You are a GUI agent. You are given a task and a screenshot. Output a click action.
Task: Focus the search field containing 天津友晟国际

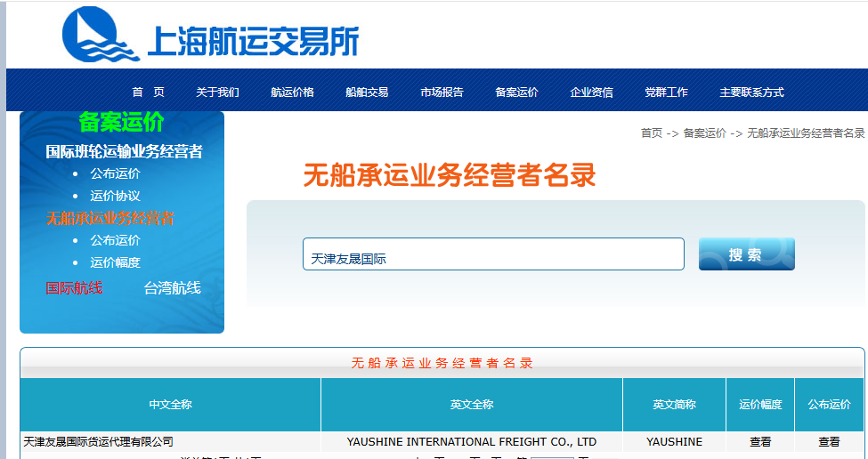point(493,254)
